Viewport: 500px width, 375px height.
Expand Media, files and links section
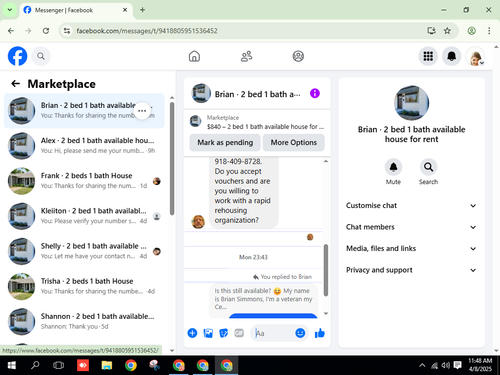411,248
